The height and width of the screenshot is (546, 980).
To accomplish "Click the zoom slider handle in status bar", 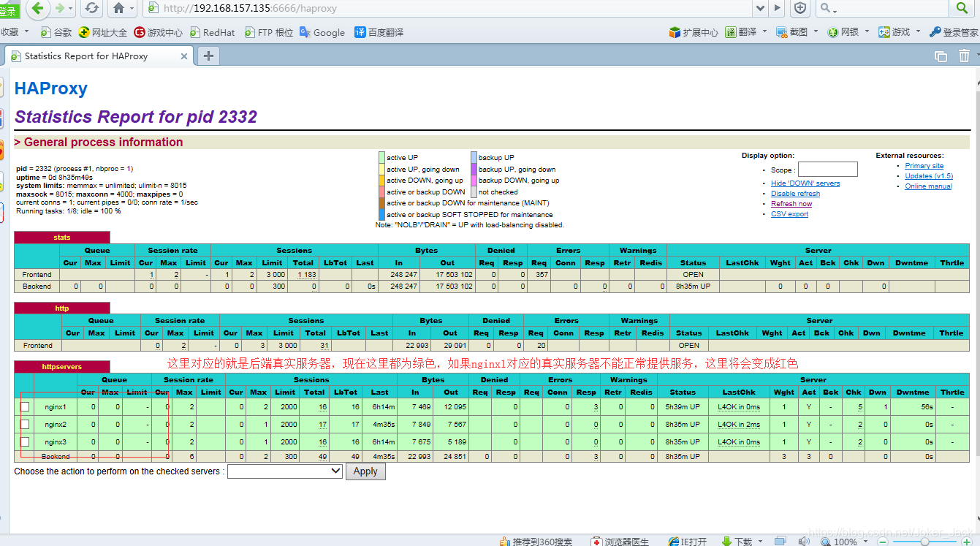I will [925, 542].
